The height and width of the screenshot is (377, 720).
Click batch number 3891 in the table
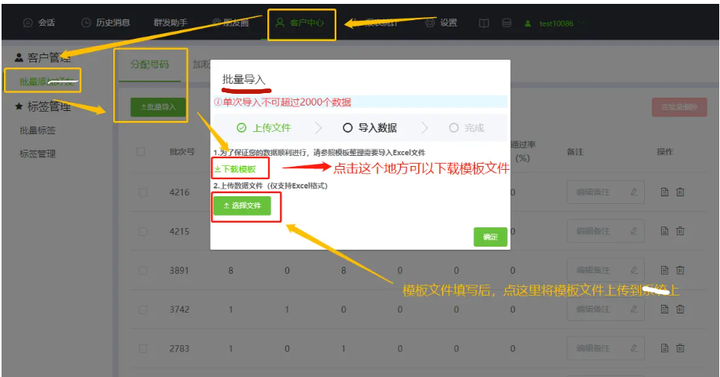coord(179,270)
